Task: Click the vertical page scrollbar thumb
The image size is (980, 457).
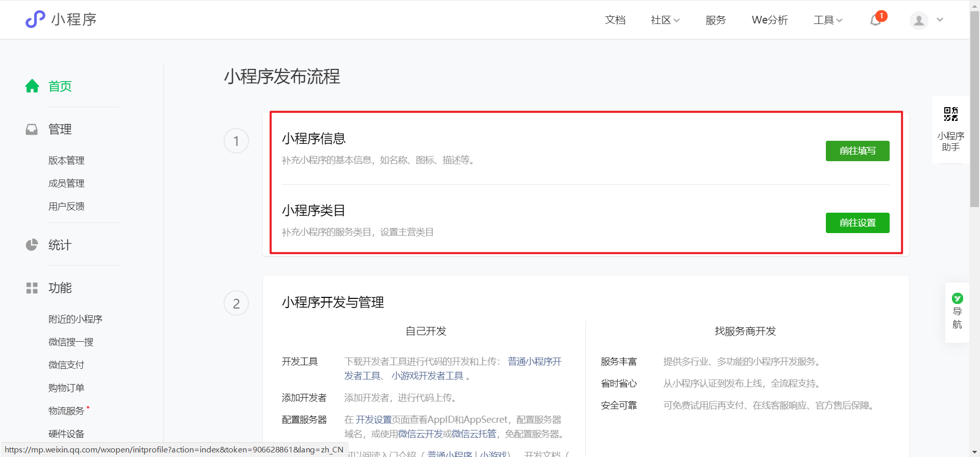Action: 974,109
